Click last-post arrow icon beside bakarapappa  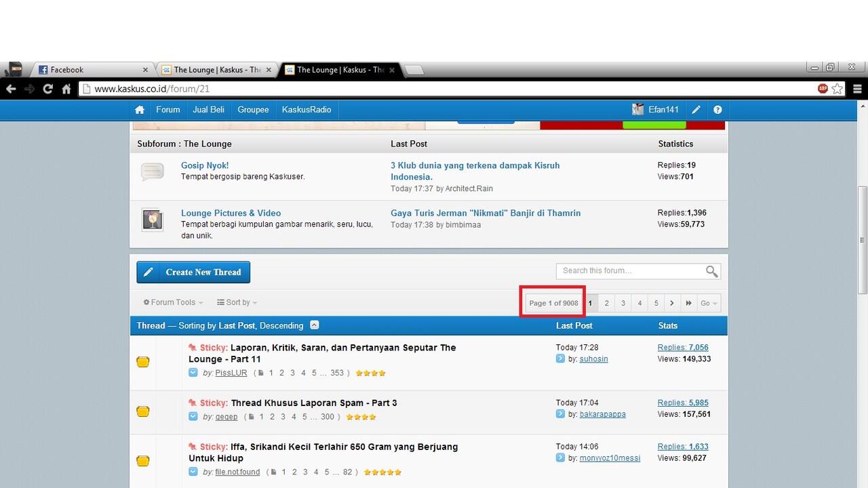point(560,413)
